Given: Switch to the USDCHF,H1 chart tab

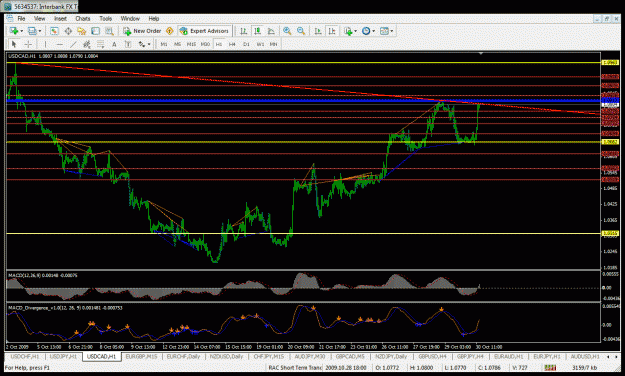Looking at the screenshot, I should click(25, 356).
